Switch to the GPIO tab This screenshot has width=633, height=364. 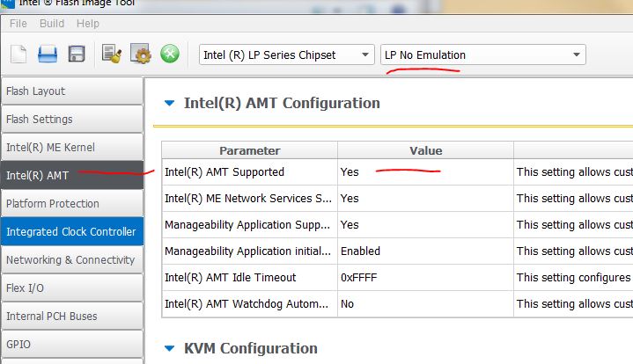point(72,345)
